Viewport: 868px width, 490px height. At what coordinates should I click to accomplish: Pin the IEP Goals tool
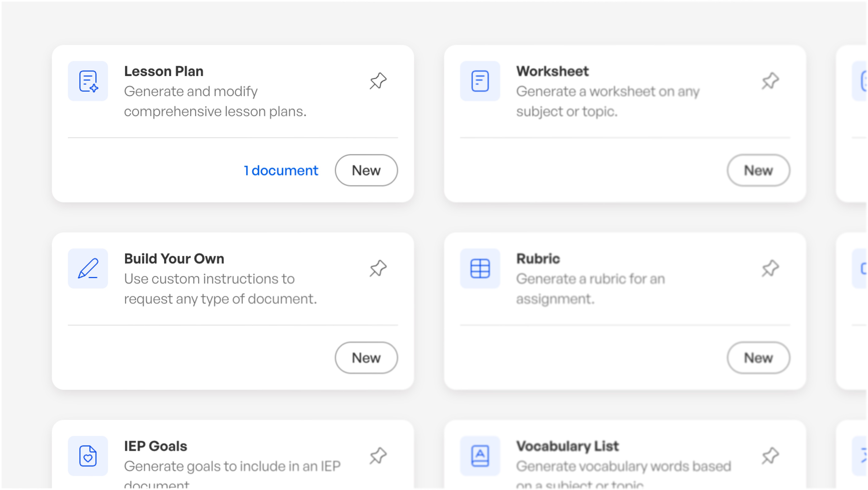coord(378,456)
